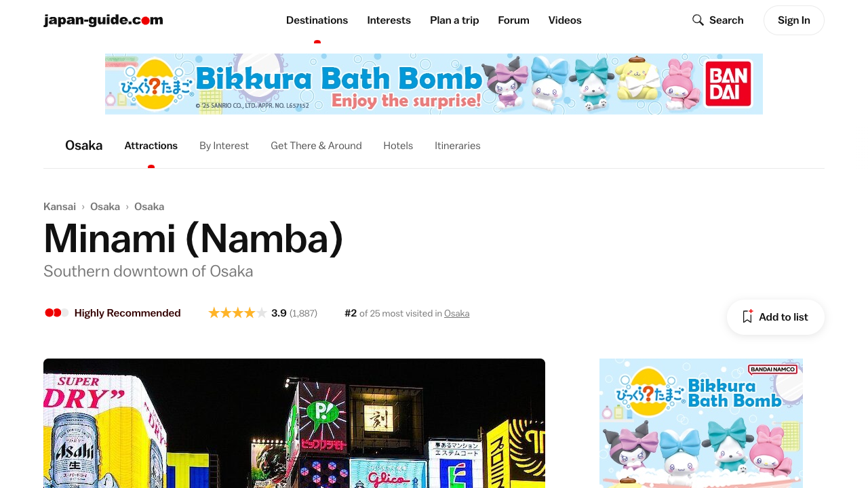Click the Highly Recommended red dots rating icon
The width and height of the screenshot is (868, 488).
(x=57, y=313)
